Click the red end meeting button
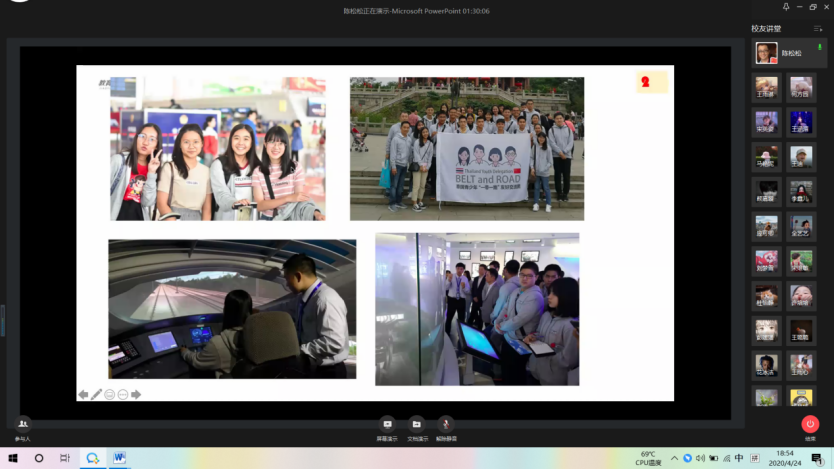Image resolution: width=834 pixels, height=469 pixels. click(x=810, y=424)
